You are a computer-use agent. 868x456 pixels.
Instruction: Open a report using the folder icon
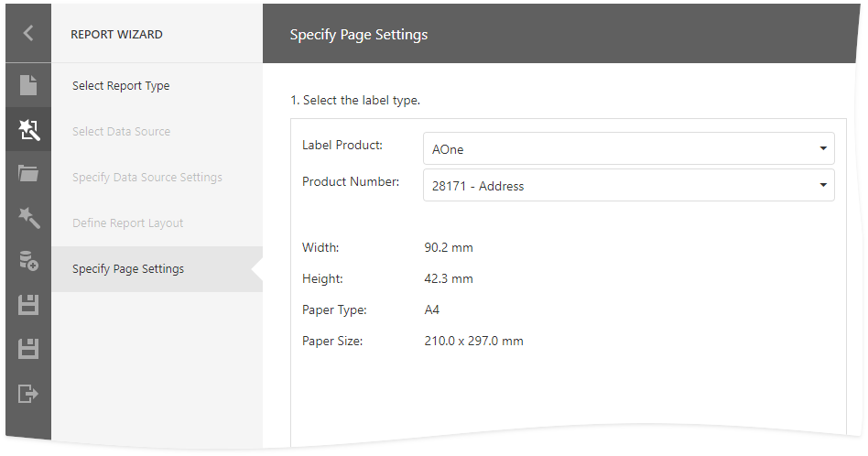[28, 174]
